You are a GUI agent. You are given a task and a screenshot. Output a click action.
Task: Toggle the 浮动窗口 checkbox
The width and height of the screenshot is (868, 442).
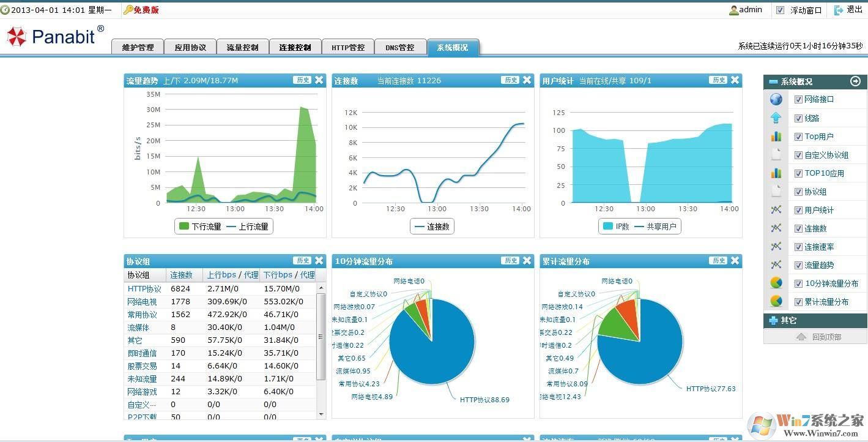779,9
